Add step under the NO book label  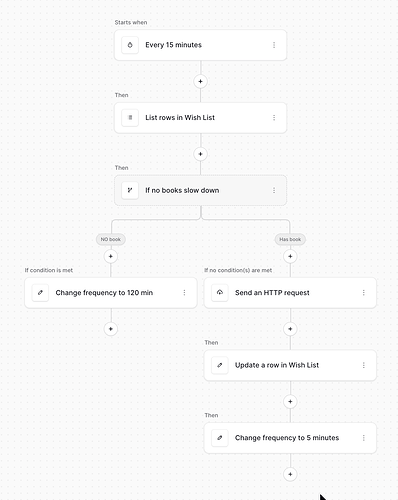pos(111,256)
